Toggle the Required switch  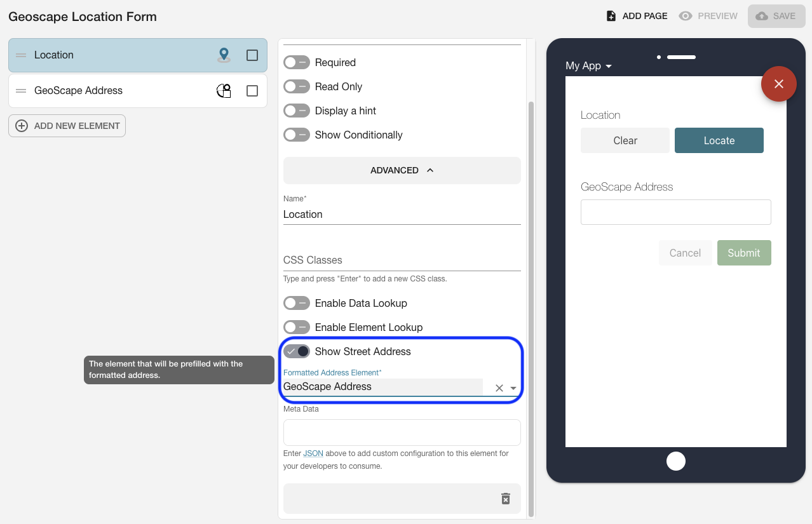[297, 62]
